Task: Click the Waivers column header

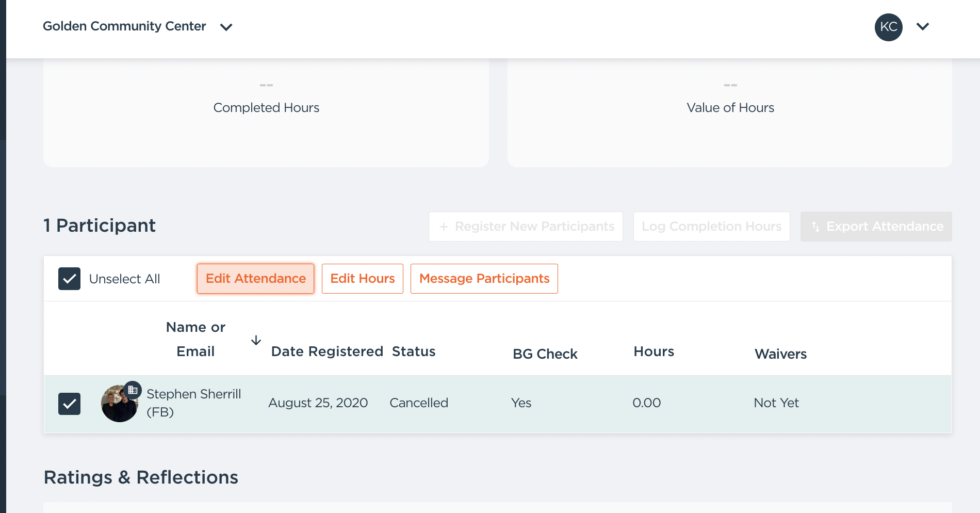Action: coord(780,354)
